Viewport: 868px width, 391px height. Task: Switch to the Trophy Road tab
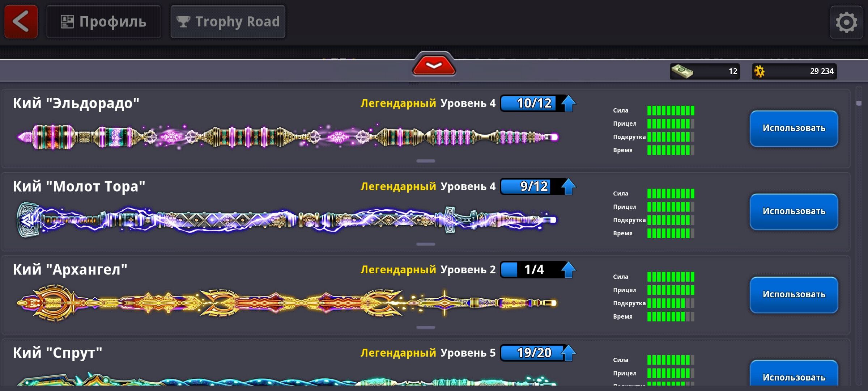pyautogui.click(x=228, y=22)
